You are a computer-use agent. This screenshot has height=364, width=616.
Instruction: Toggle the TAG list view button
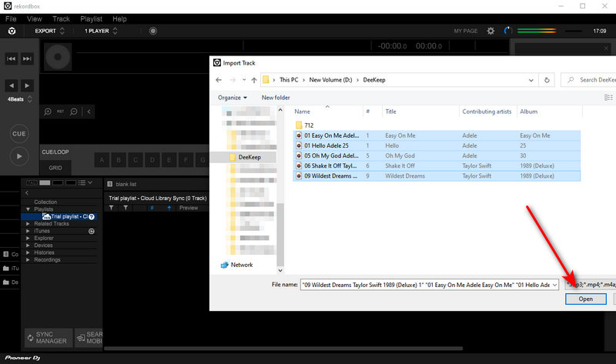tap(32, 182)
